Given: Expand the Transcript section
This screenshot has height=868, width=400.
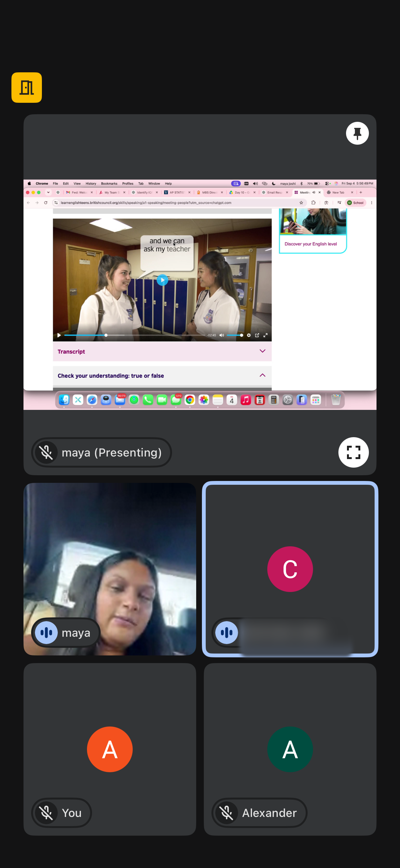Looking at the screenshot, I should tap(162, 352).
